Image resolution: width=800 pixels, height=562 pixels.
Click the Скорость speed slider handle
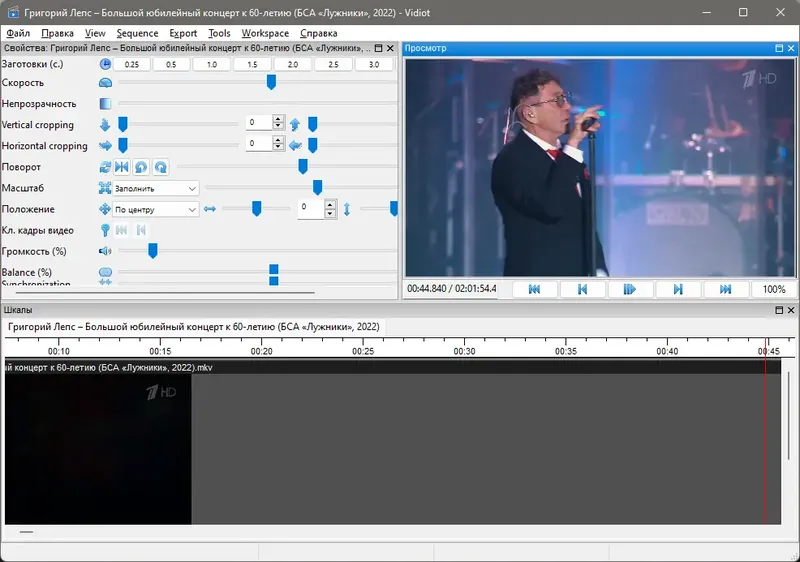tap(271, 82)
